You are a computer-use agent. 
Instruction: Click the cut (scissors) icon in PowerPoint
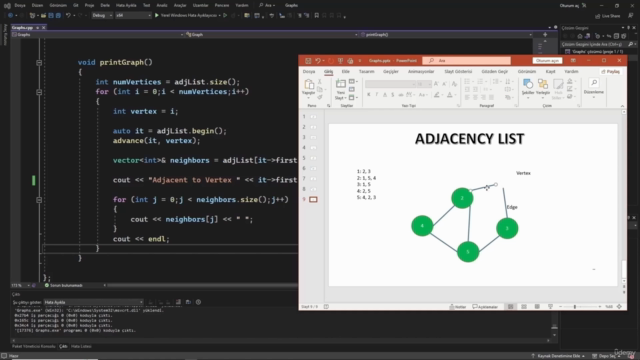click(320, 82)
